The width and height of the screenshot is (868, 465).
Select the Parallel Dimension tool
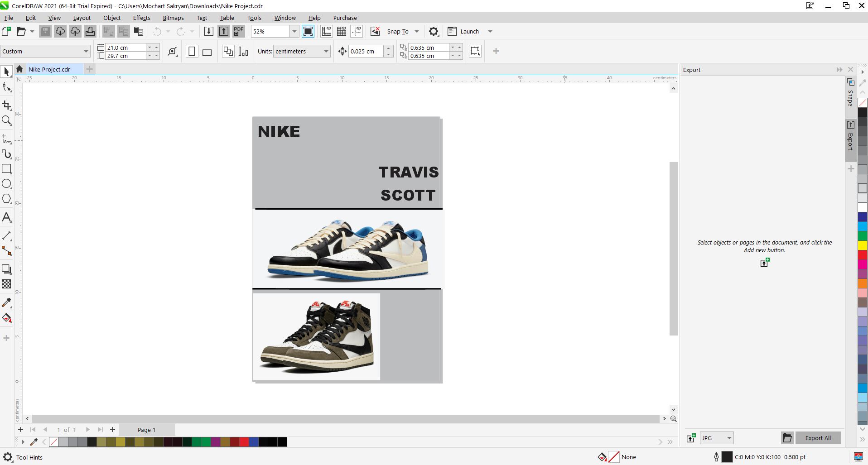[6, 235]
